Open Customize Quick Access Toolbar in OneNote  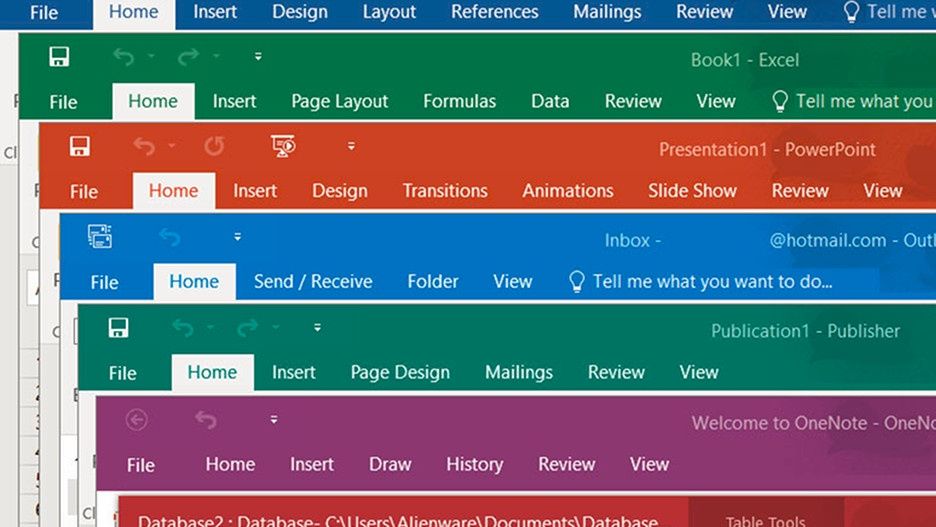click(274, 420)
